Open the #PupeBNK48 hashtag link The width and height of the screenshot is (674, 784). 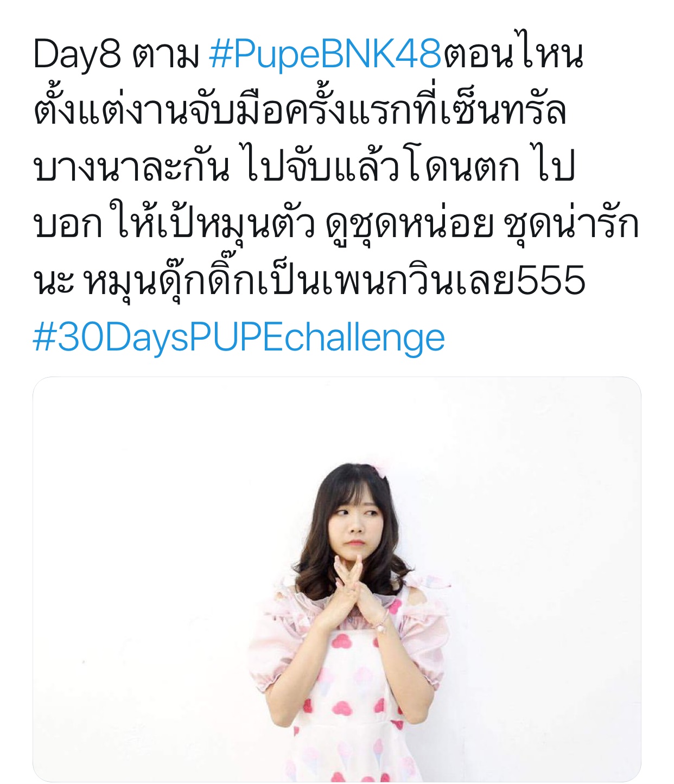pos(325,55)
